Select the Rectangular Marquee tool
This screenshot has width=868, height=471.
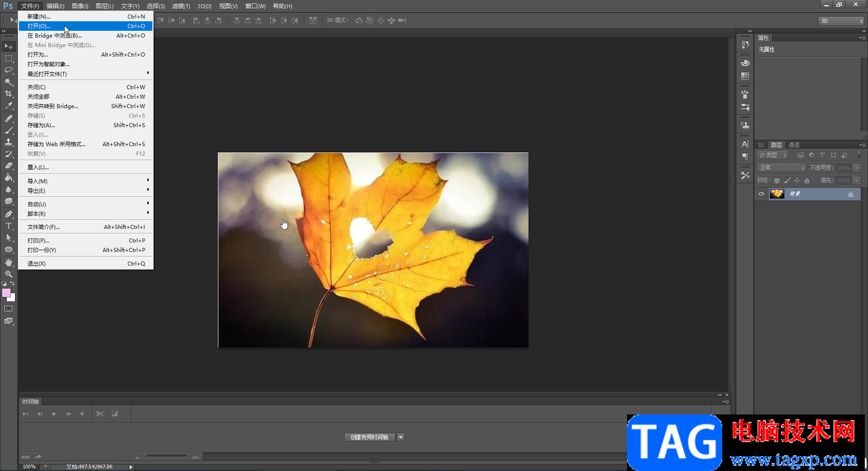[9, 58]
